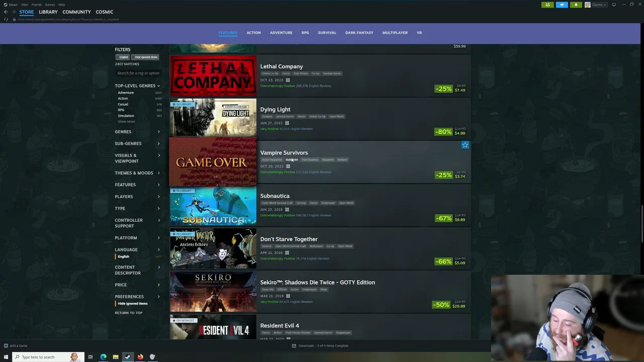Viewport: 644px width, 362px height.
Task: Toggle the Action genre filter
Action: pos(139,99)
